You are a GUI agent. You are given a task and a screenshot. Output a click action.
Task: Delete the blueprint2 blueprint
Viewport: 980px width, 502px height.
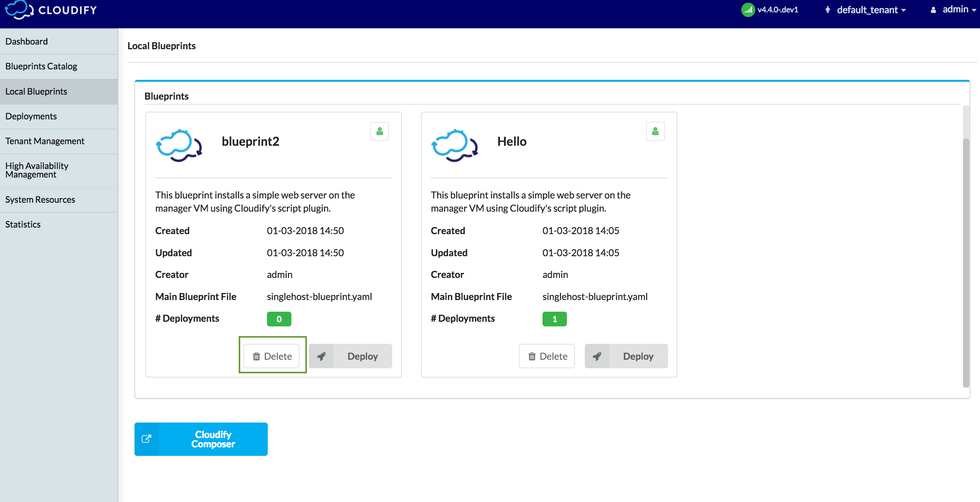[x=271, y=356]
